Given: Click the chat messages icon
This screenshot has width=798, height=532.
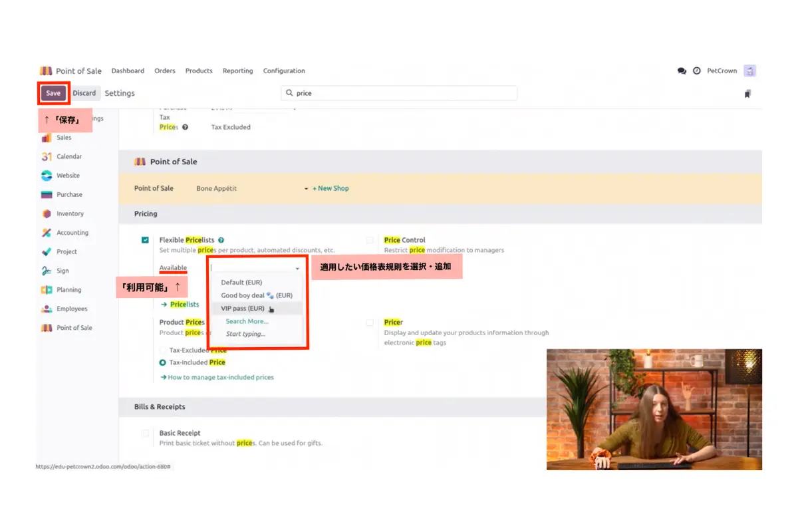Looking at the screenshot, I should pos(682,70).
